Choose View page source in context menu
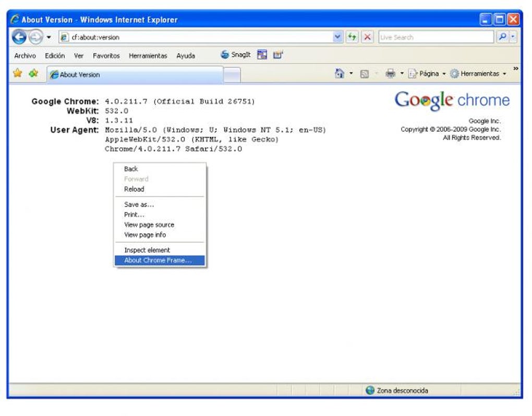This screenshot has width=532, height=416. [x=160, y=225]
